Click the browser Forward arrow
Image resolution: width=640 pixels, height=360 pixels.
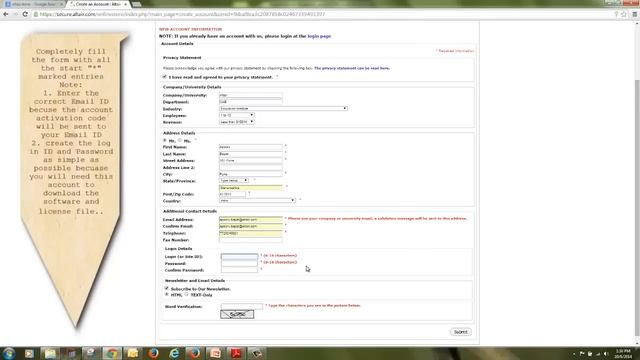pos(16,14)
